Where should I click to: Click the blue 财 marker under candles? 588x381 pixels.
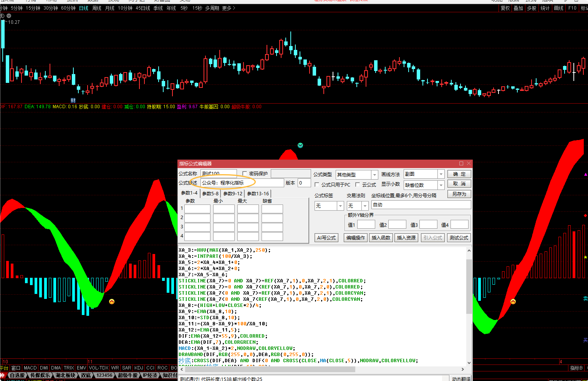coord(73,101)
